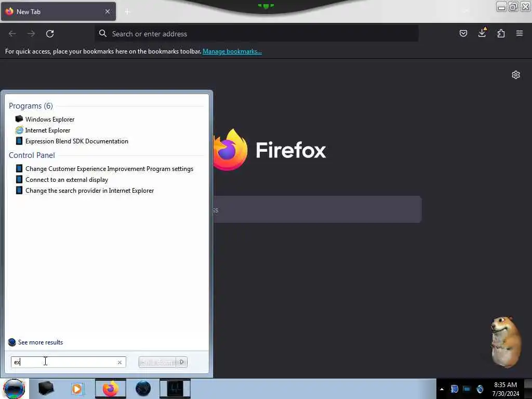Click the forward navigation arrow
The image size is (532, 399).
tap(31, 34)
